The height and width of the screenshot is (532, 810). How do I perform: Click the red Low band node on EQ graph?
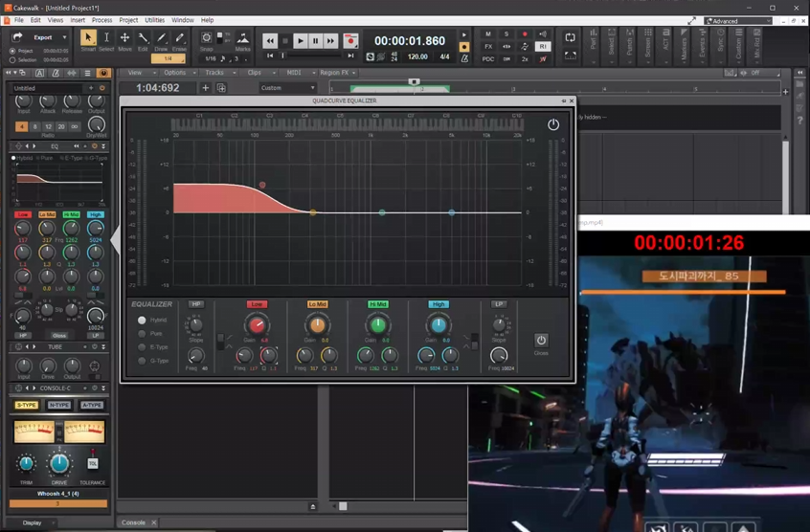pos(262,185)
